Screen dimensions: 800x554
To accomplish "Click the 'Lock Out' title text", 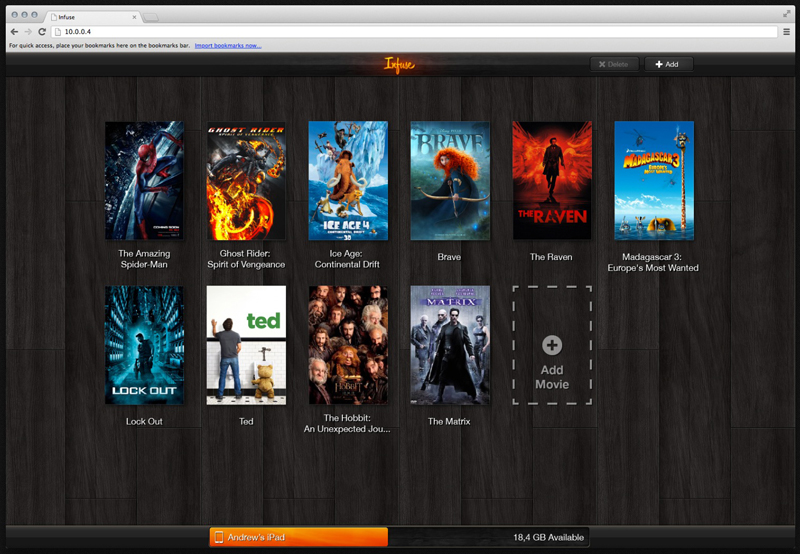I will 144,421.
